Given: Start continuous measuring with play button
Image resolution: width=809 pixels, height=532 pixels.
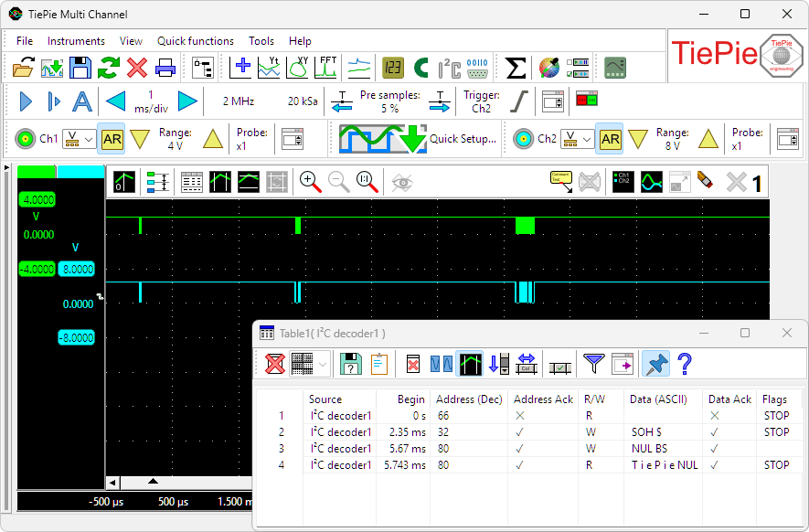Looking at the screenshot, I should [26, 101].
